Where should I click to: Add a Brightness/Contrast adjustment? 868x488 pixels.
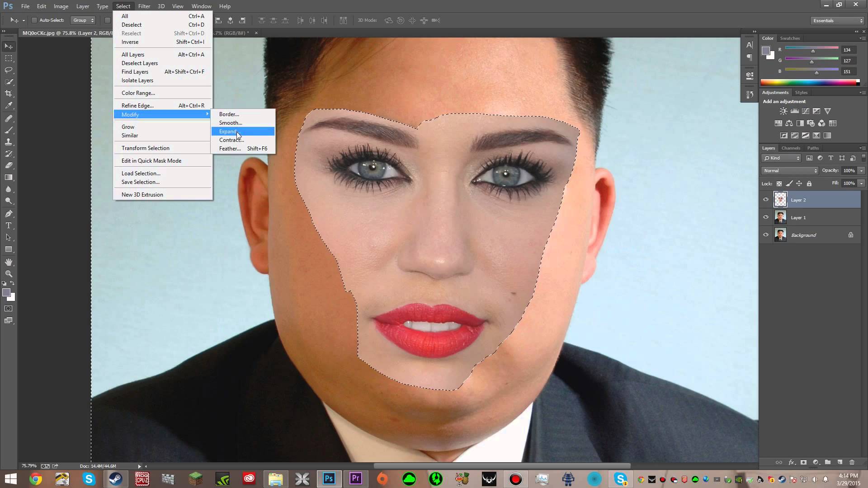(783, 111)
